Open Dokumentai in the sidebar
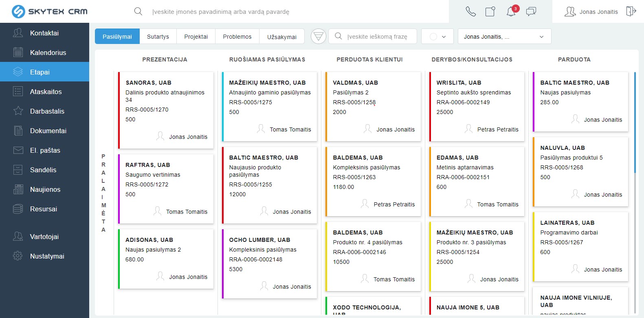This screenshot has height=318, width=644. [x=44, y=130]
